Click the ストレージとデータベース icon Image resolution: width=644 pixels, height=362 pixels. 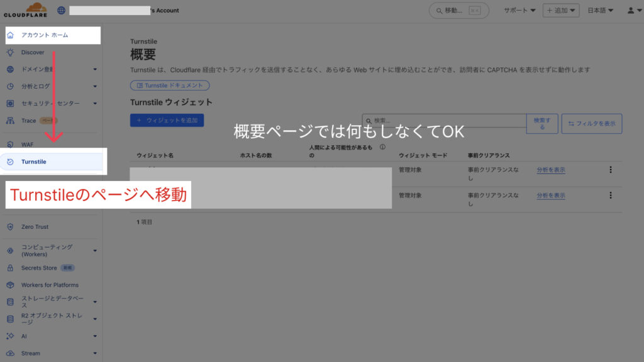tap(10, 302)
